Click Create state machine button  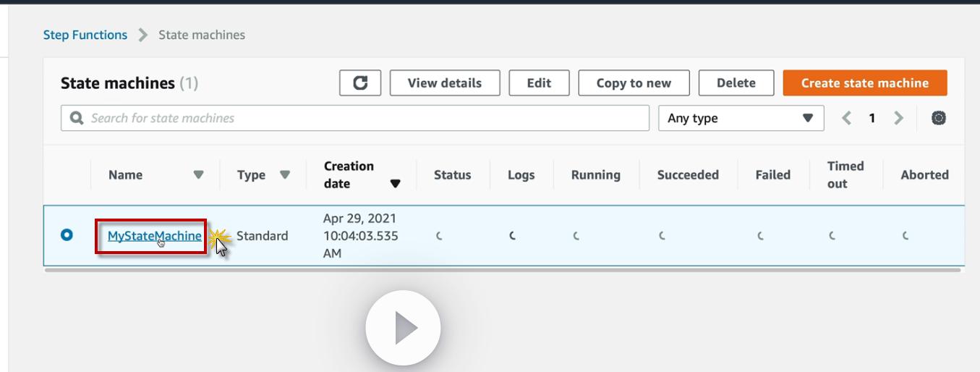(x=864, y=83)
